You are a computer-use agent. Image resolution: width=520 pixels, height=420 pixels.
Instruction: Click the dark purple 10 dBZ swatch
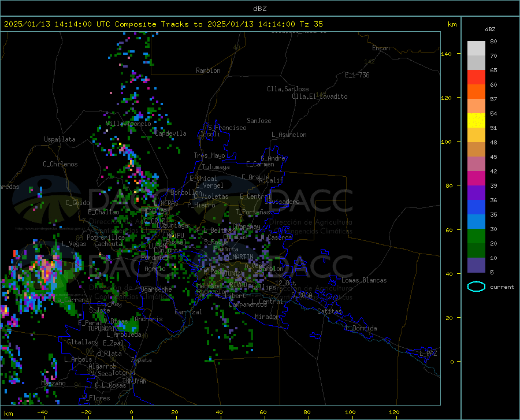coord(476,265)
